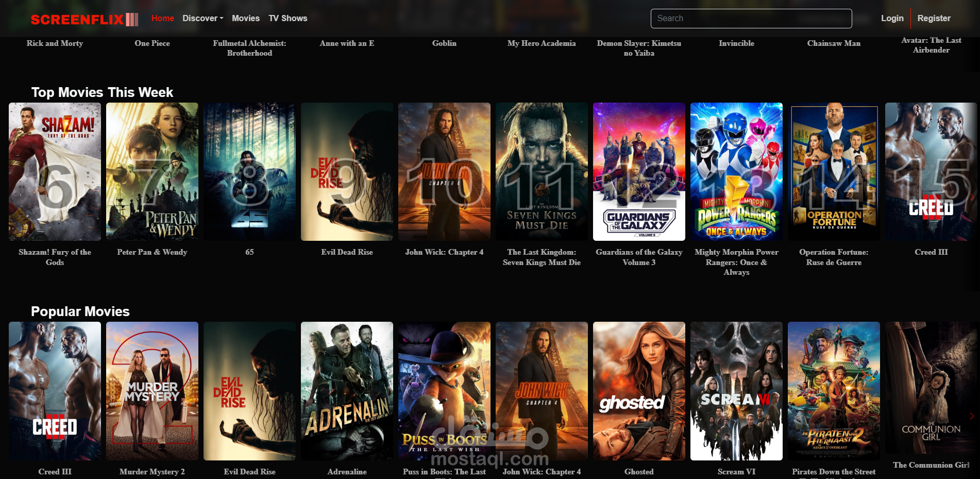
Task: Select Creed III poster ranked 15
Action: [x=931, y=172]
